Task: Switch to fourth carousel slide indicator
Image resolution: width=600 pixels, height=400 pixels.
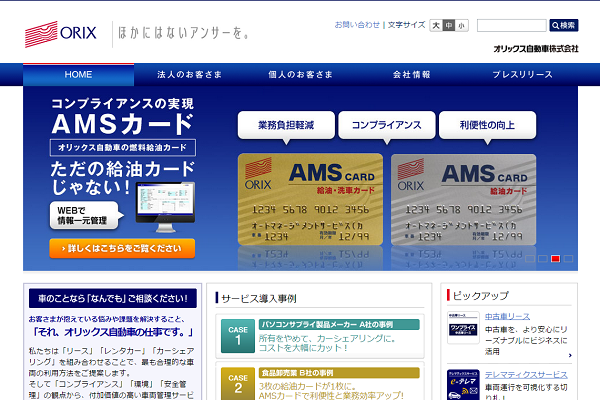Action: [x=569, y=259]
